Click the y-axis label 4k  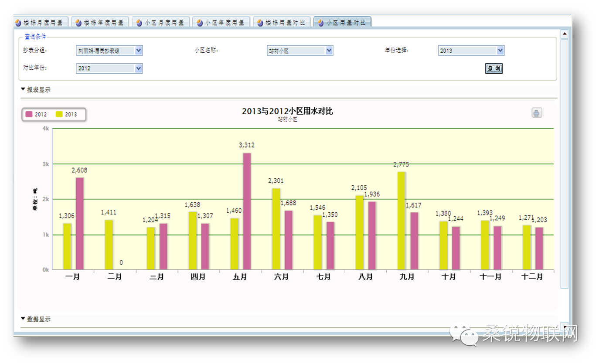[45, 129]
